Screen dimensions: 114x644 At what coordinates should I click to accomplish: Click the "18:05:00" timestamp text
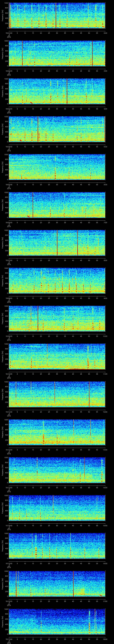pos(9,184)
